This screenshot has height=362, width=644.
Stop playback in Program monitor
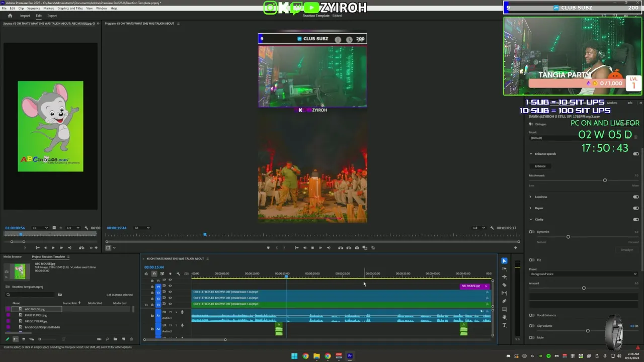(312, 247)
